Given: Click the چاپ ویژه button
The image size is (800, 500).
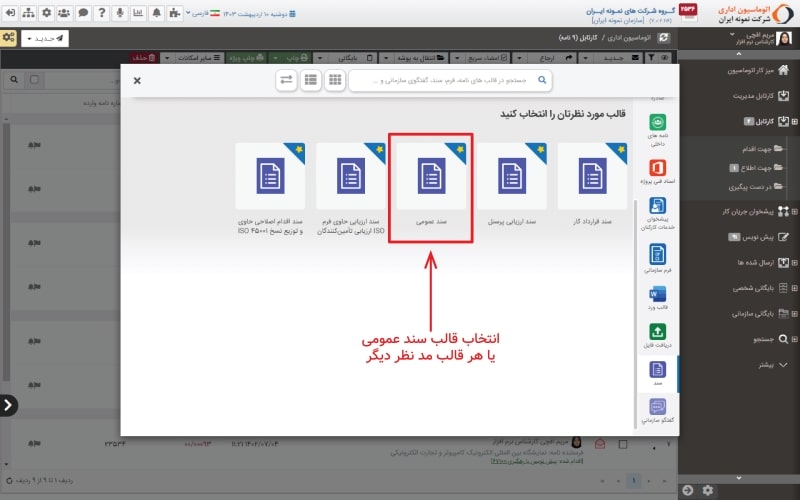Looking at the screenshot, I should [x=246, y=58].
